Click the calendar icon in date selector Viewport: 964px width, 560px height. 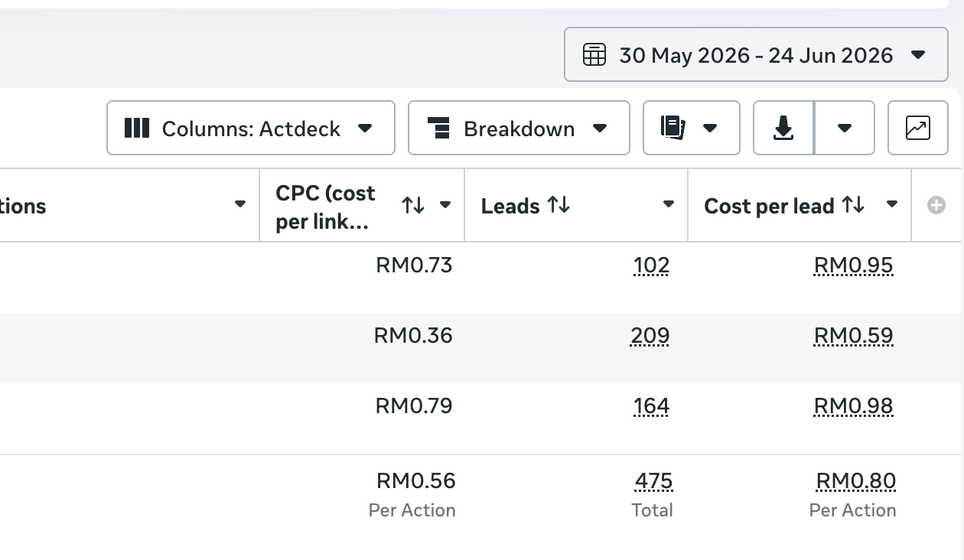[594, 55]
